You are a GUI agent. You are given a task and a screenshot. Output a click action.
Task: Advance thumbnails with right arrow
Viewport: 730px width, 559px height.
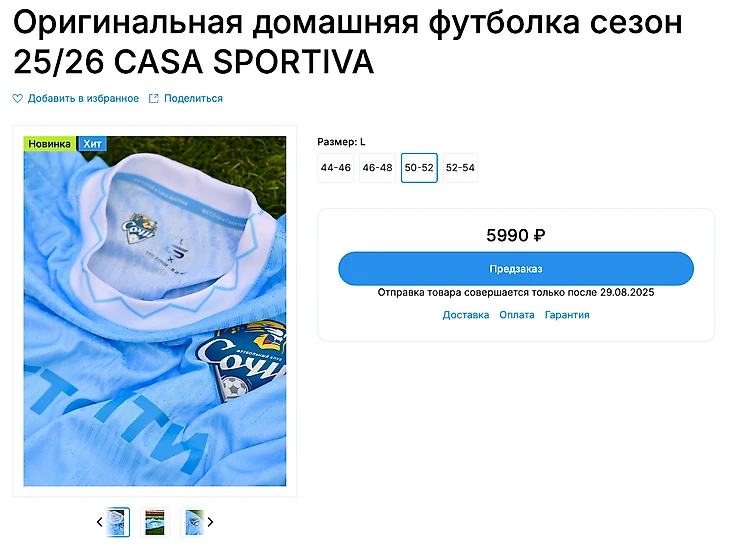coord(210,522)
